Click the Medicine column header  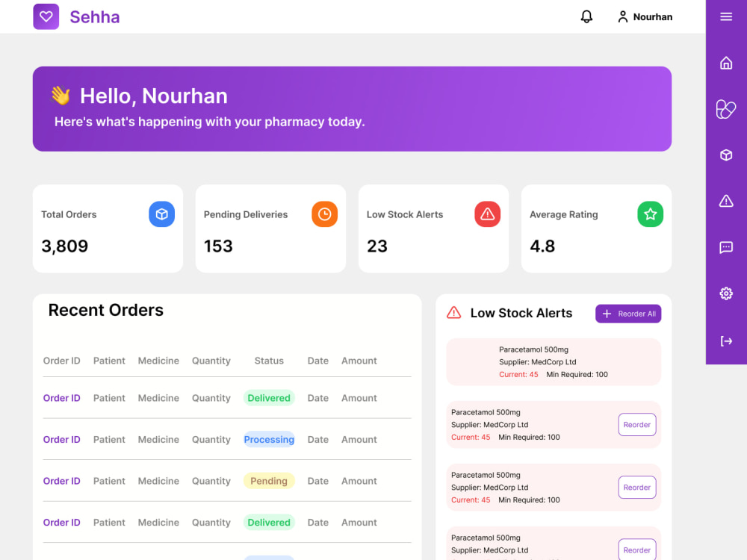pos(158,361)
